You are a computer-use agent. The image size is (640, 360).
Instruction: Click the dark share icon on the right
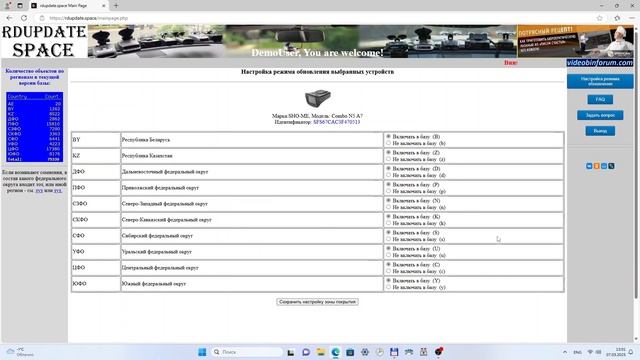point(611,166)
